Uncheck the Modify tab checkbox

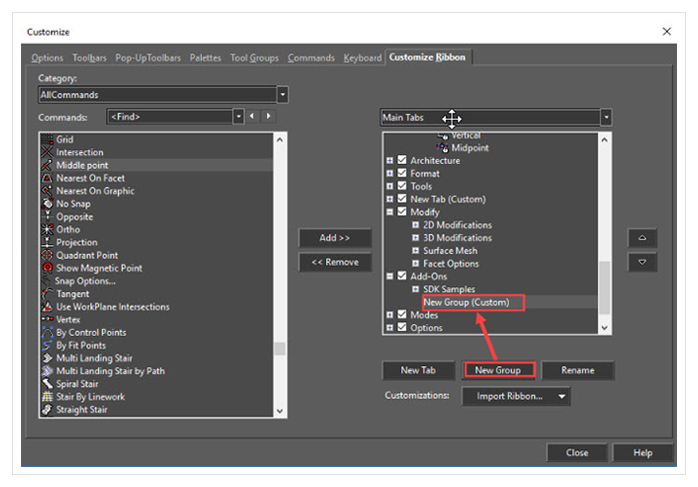[402, 211]
